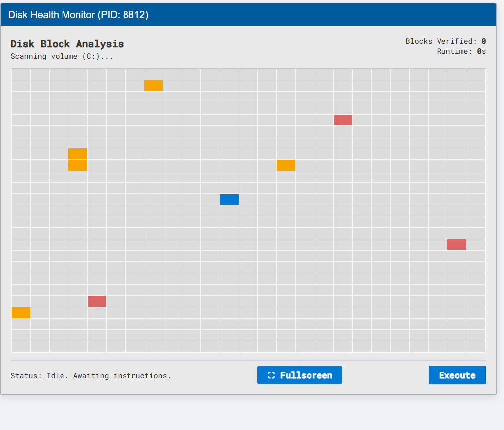Select the blue block in the grid
The image size is (504, 430).
229,199
